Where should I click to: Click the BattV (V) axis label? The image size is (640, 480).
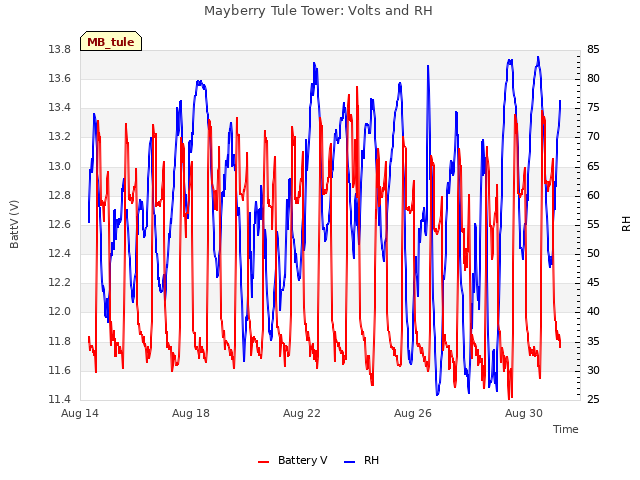coord(14,224)
